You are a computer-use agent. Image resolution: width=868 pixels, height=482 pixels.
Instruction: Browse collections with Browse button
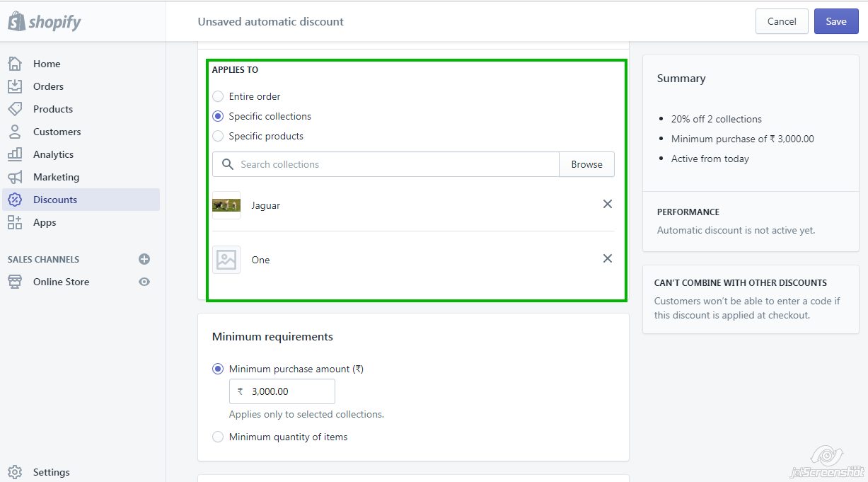(586, 164)
